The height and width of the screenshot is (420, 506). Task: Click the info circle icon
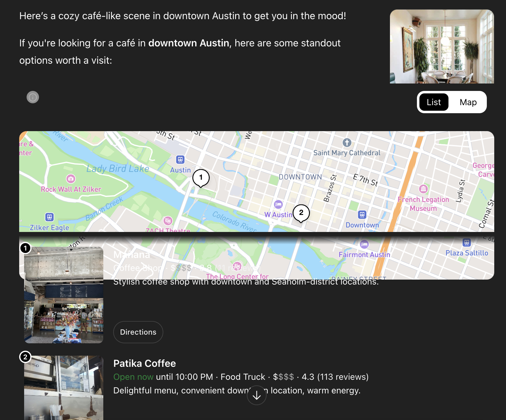(x=33, y=97)
